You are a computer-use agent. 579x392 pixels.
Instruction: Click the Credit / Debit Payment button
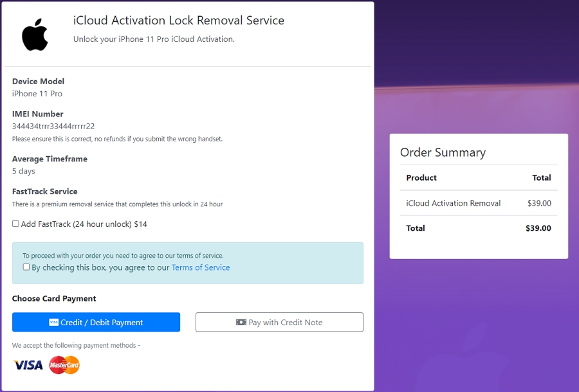95,322
